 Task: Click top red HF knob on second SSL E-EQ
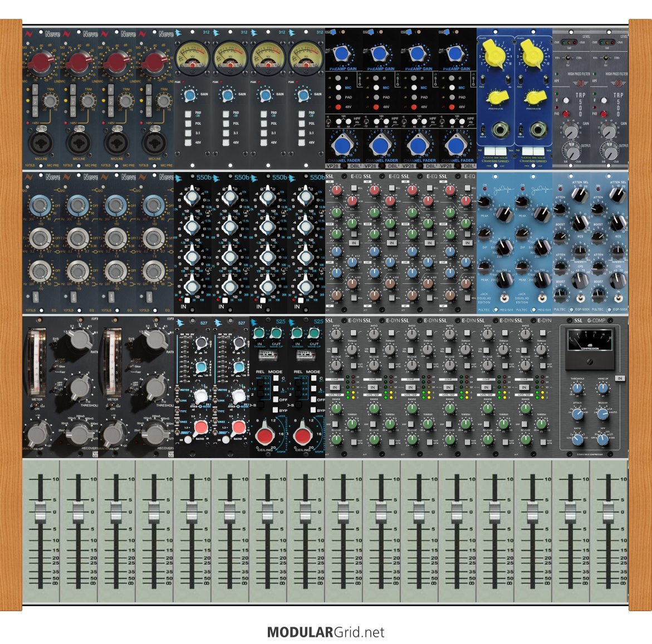374,190
